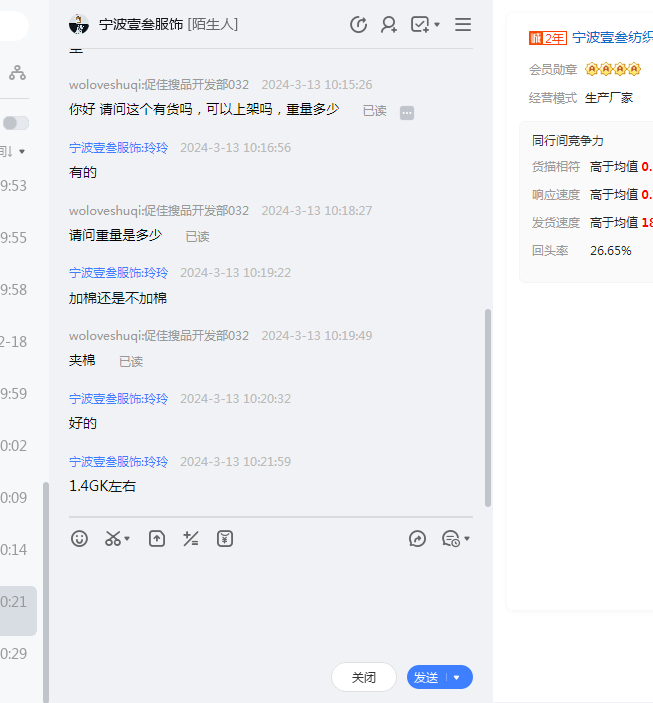Expand the scissors screenshot dropdown arrow
653x703 pixels.
[x=128, y=540]
